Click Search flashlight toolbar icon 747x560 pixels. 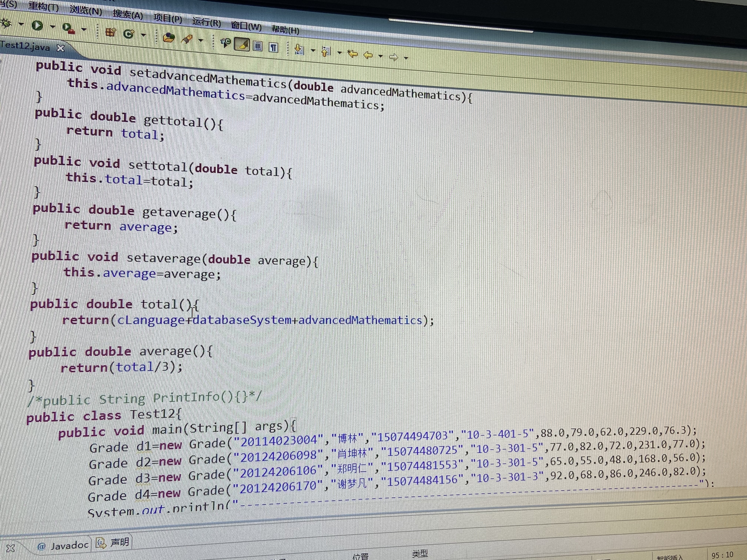(x=187, y=39)
